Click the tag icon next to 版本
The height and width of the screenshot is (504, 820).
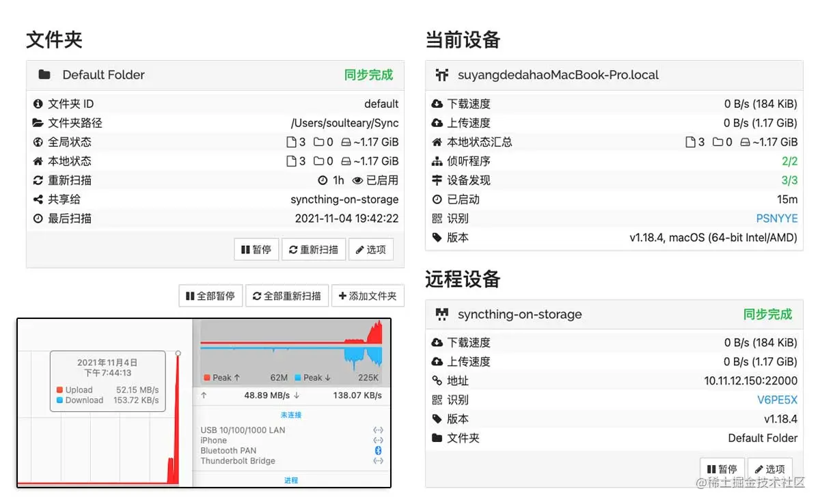coord(438,238)
